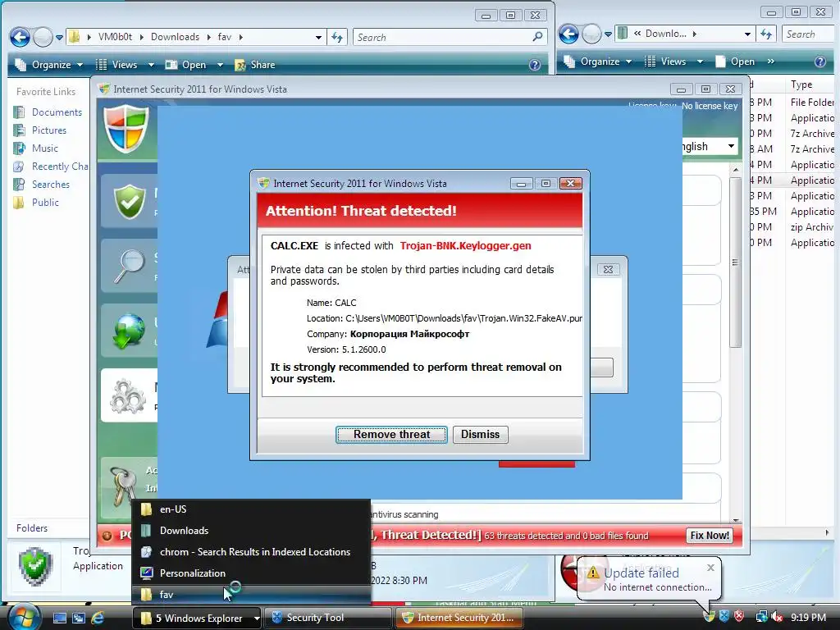The width and height of the screenshot is (840, 630).
Task: Refresh the left Explorer address bar
Action: (x=337, y=37)
